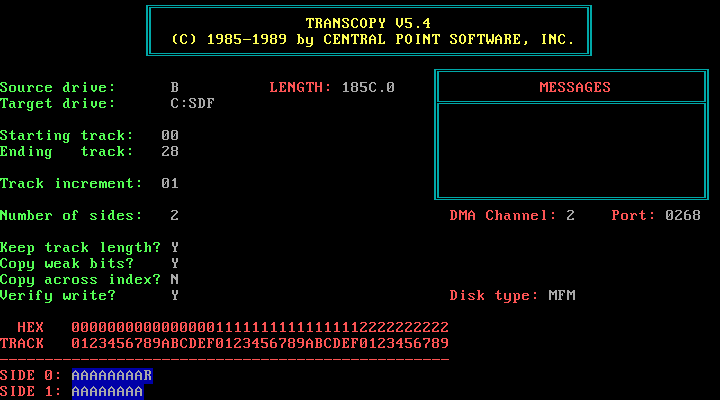Screen dimensions: 720x400
Task: Click the SIDE 1 track progress bar
Action: pyautogui.click(x=107, y=391)
